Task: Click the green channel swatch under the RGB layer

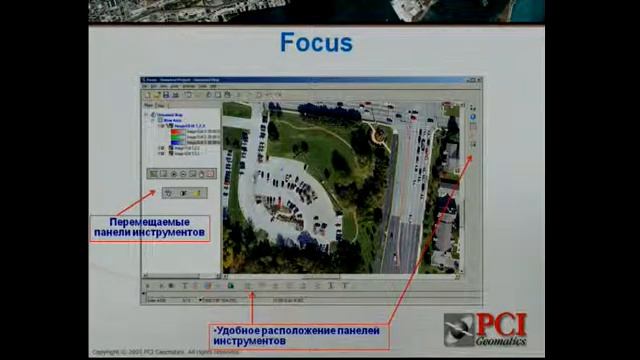Action: click(178, 137)
